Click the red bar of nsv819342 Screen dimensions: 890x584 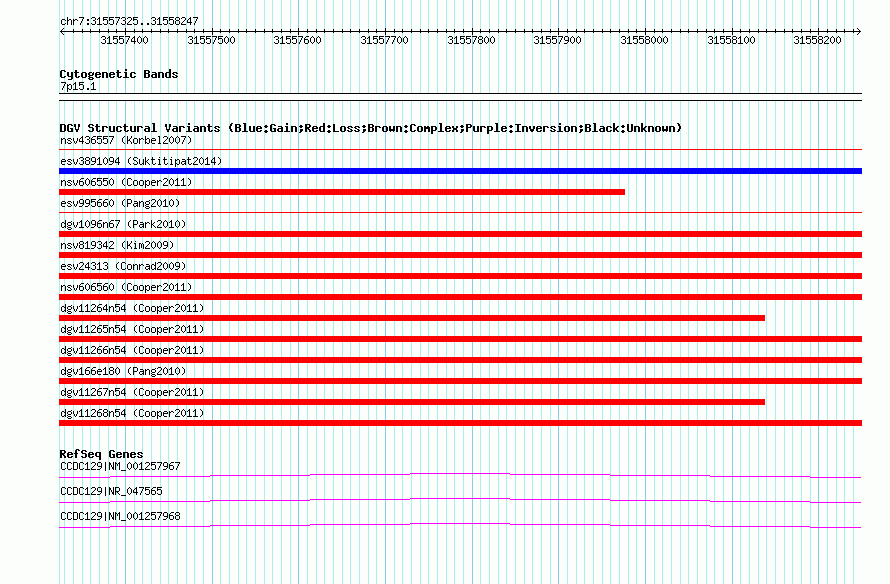[x=460, y=255]
